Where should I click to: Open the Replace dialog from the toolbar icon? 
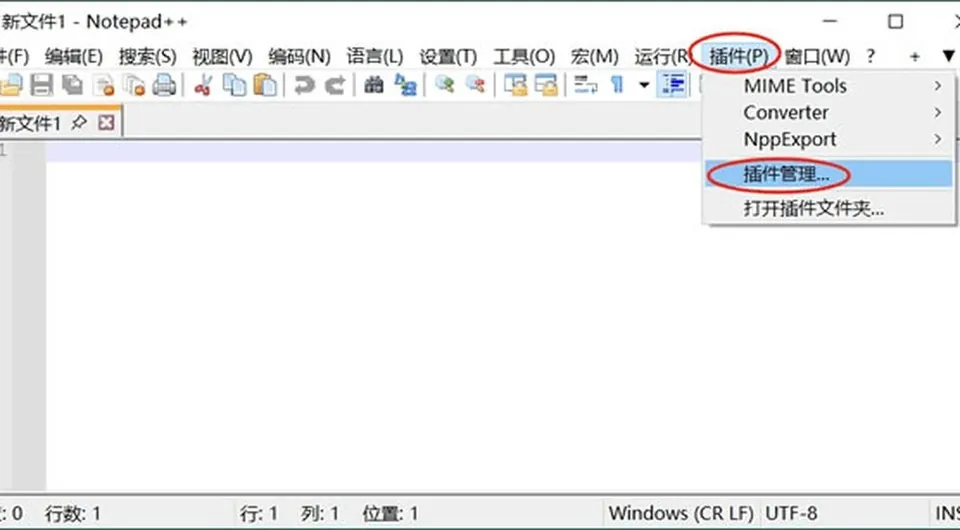[405, 85]
